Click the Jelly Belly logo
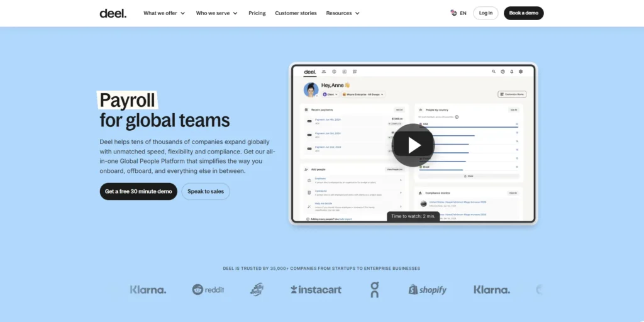644x322 pixels. click(257, 289)
